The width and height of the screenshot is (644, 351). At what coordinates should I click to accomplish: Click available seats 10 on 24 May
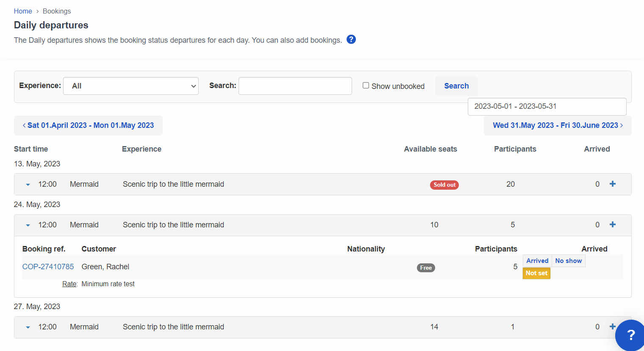point(434,225)
